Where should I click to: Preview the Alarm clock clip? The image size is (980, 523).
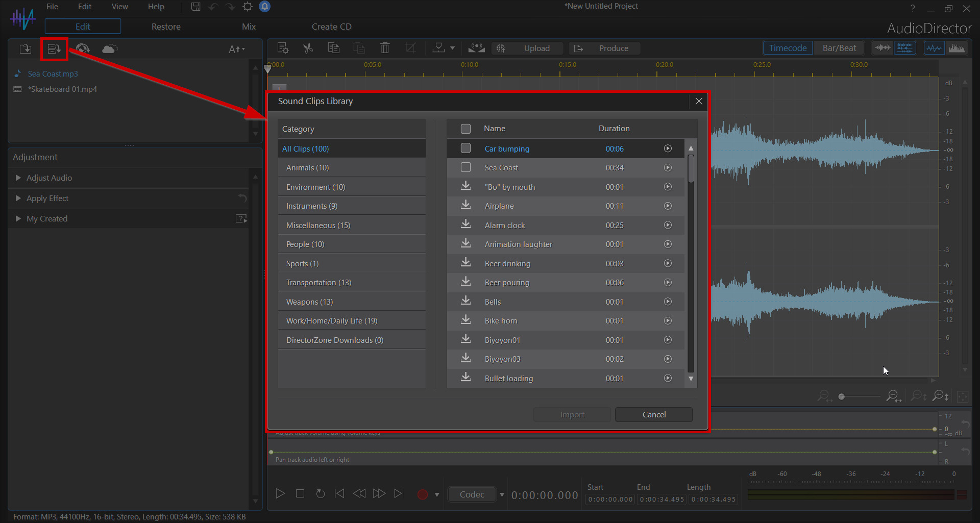point(668,225)
